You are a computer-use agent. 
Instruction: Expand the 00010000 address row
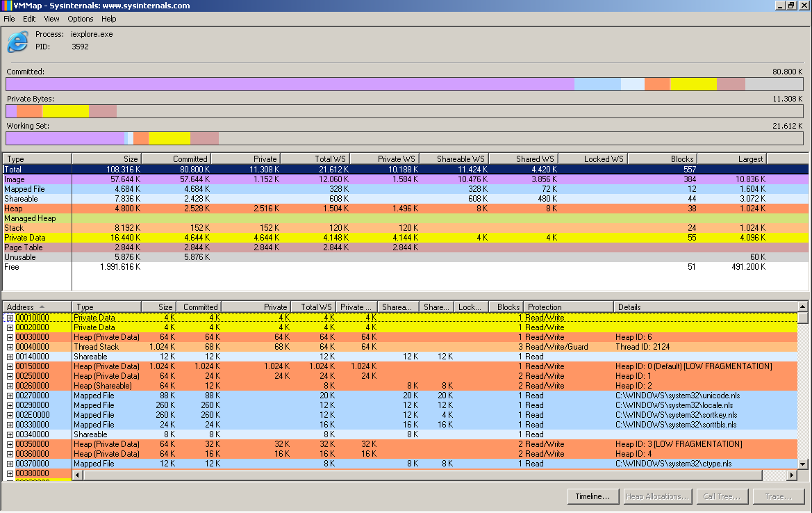[10, 318]
